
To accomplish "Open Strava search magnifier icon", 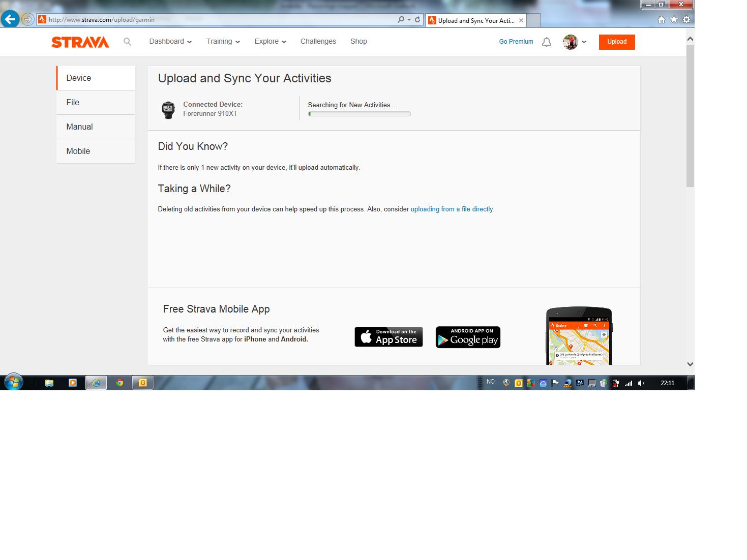I will pyautogui.click(x=127, y=42).
